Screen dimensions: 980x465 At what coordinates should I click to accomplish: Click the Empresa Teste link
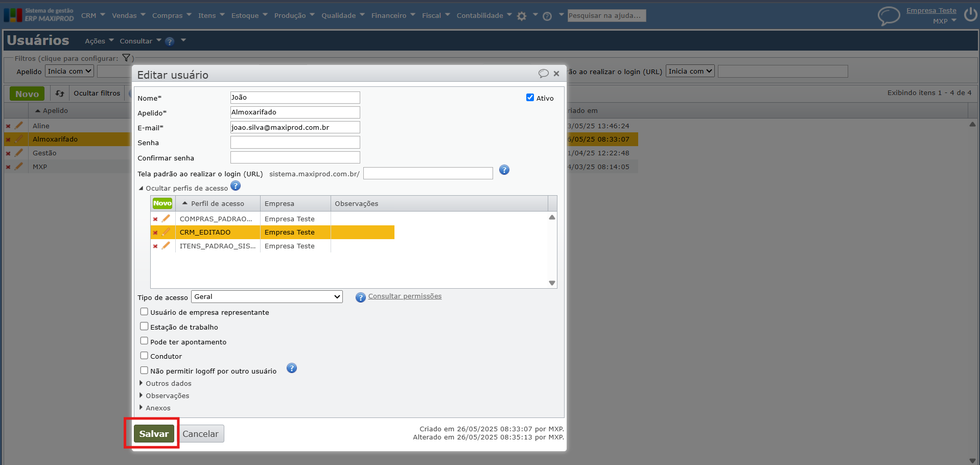click(931, 11)
